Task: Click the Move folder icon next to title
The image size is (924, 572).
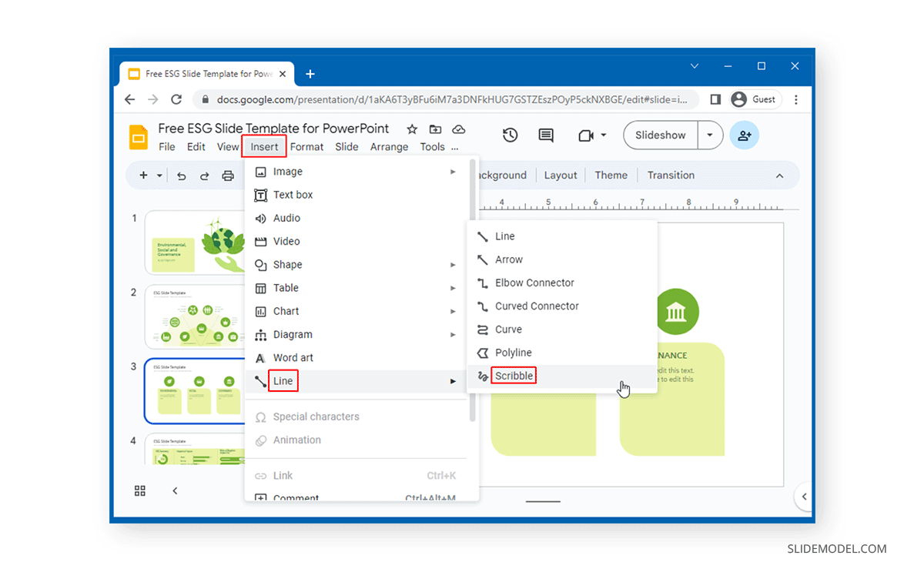Action: pos(434,129)
